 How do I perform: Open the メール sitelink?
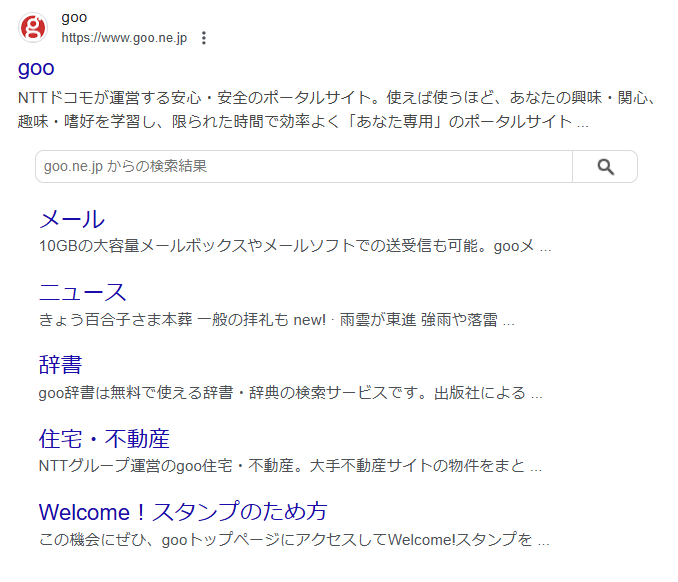point(72,219)
